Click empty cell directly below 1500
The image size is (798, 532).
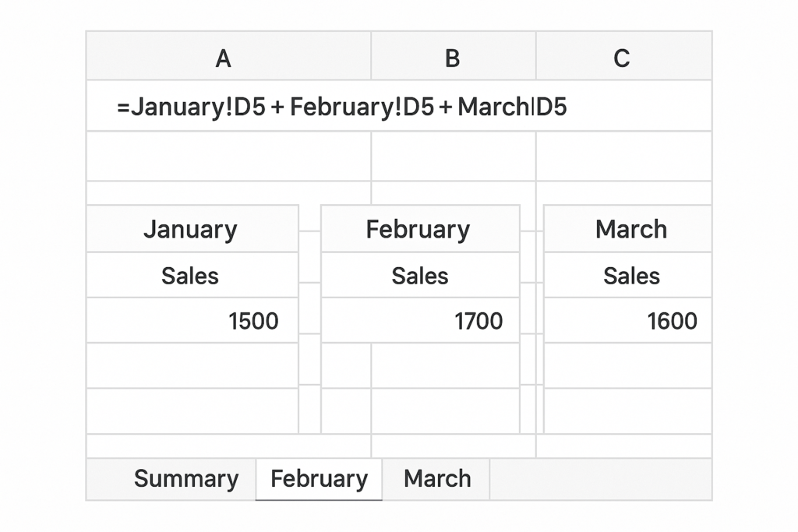tap(191, 365)
